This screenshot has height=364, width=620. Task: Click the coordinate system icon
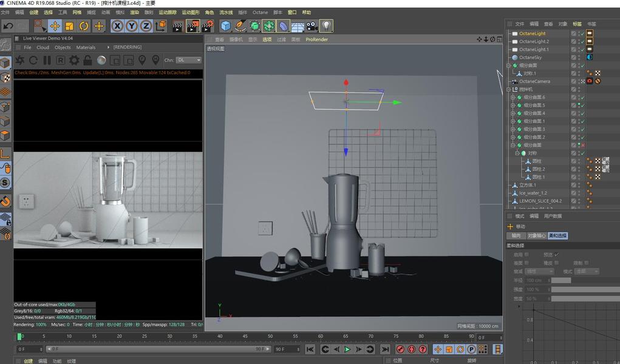point(160,26)
